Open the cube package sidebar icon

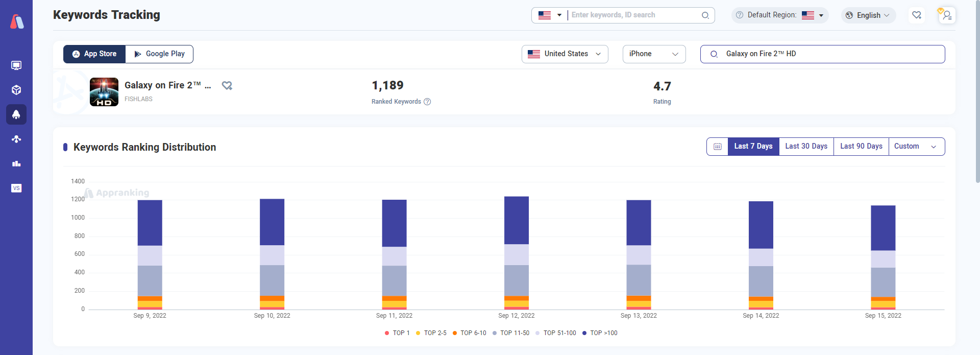[16, 90]
